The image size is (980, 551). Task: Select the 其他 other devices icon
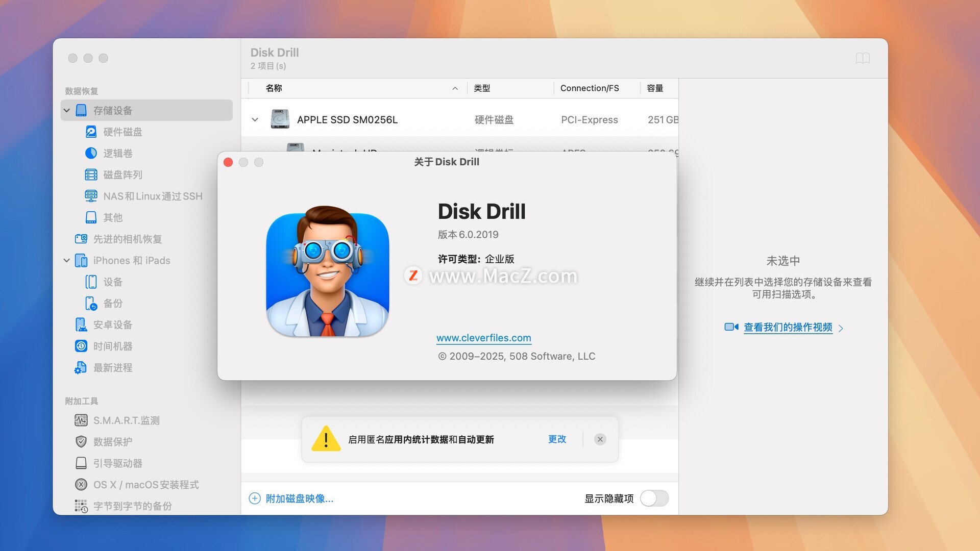coord(91,218)
